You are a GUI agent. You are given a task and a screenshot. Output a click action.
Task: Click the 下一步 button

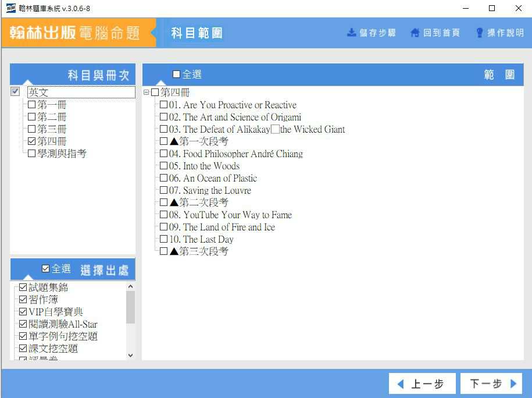point(492,383)
